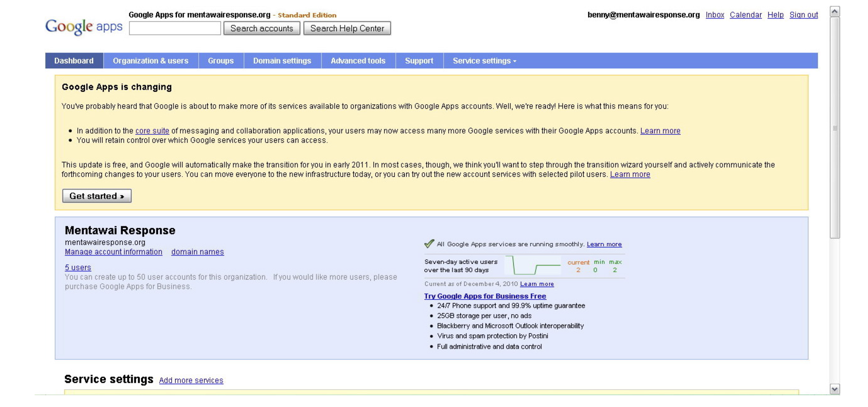868x407 pixels.
Task: Click the Get started button
Action: [97, 196]
